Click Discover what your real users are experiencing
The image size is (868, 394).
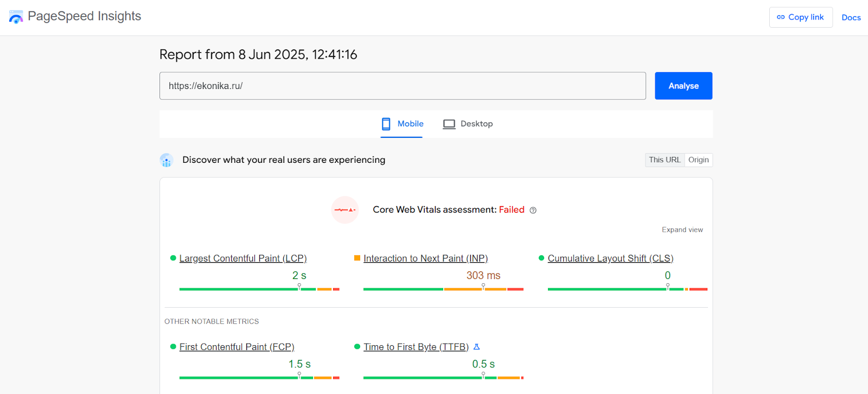click(x=284, y=160)
